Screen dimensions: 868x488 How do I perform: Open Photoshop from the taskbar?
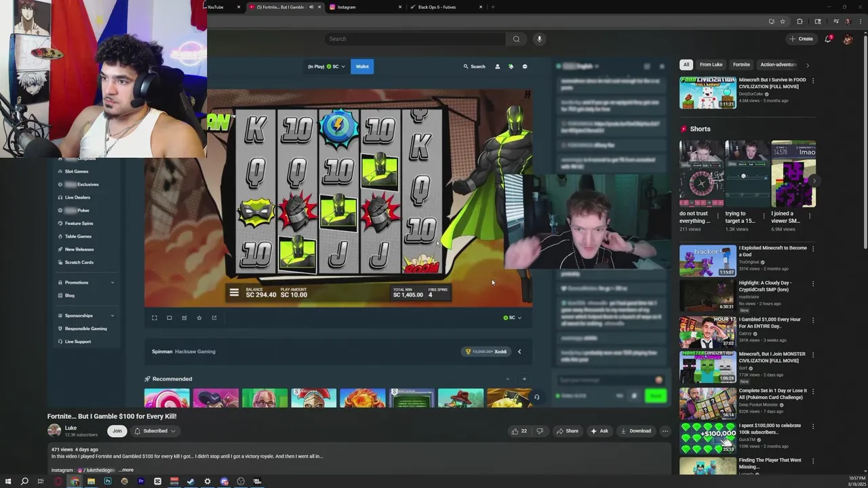tap(108, 481)
